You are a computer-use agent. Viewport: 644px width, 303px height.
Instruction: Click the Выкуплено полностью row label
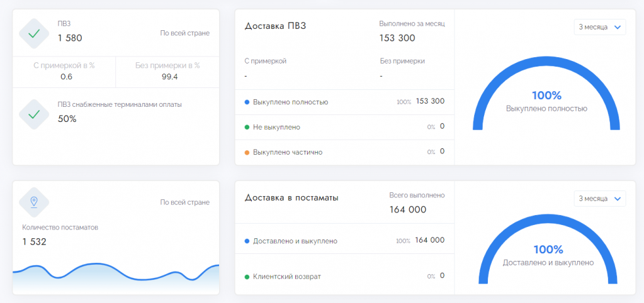coord(290,102)
